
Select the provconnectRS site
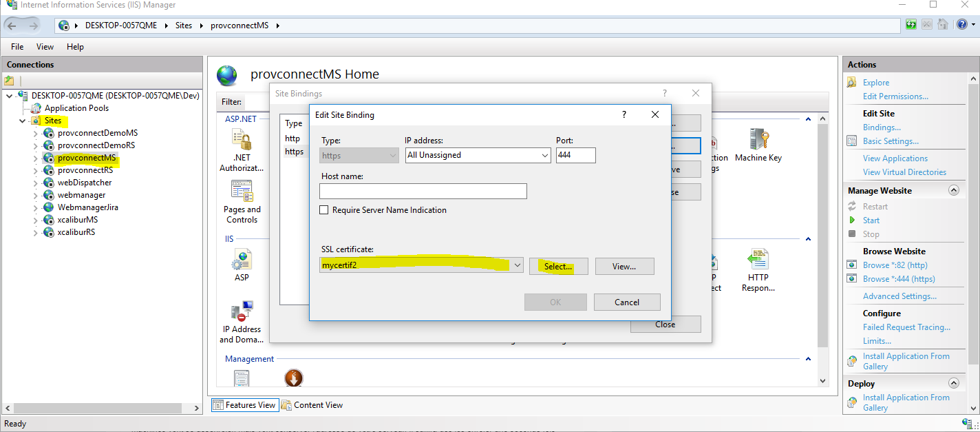click(85, 170)
